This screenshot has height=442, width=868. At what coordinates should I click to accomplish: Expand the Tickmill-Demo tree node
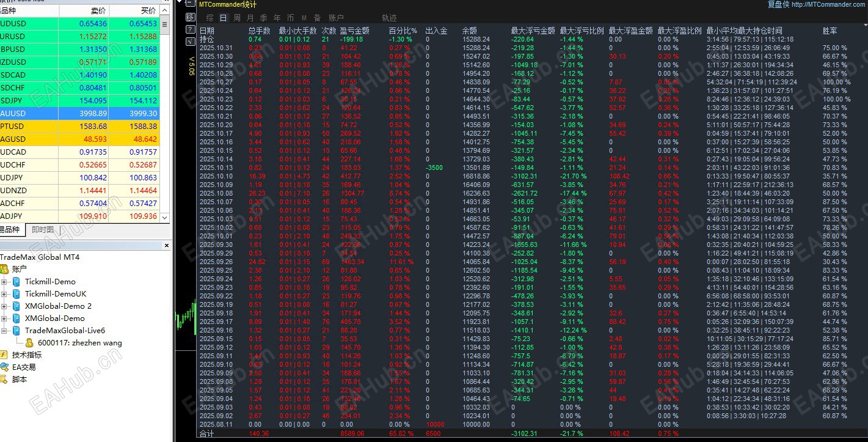pos(4,282)
